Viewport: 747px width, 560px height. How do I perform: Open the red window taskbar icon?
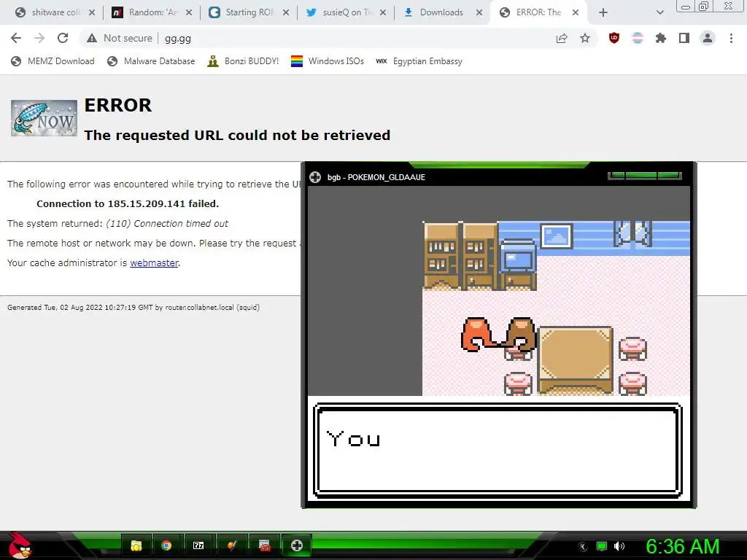[264, 545]
